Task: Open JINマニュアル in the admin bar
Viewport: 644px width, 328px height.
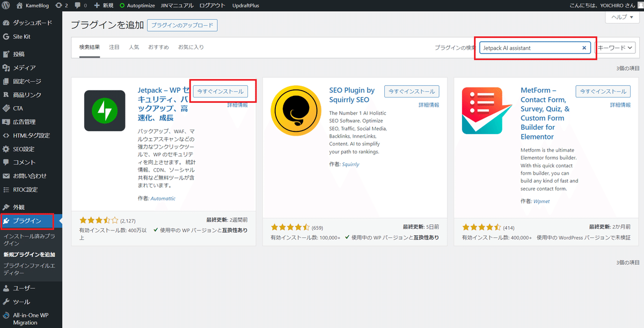Action: [x=177, y=5]
